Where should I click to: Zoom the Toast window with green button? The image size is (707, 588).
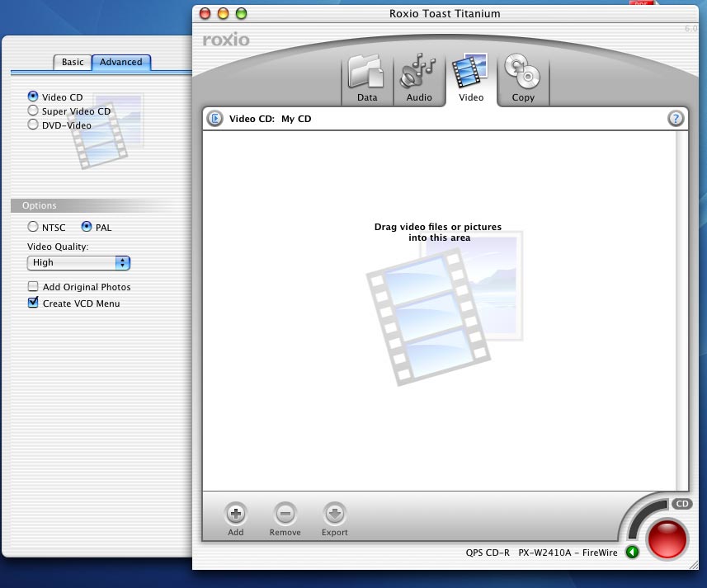pos(241,13)
